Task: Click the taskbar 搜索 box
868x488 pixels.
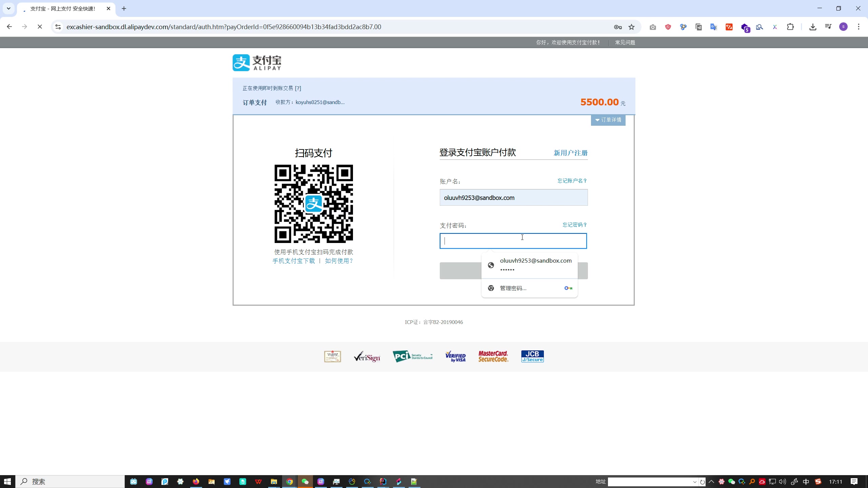Action: click(x=70, y=482)
